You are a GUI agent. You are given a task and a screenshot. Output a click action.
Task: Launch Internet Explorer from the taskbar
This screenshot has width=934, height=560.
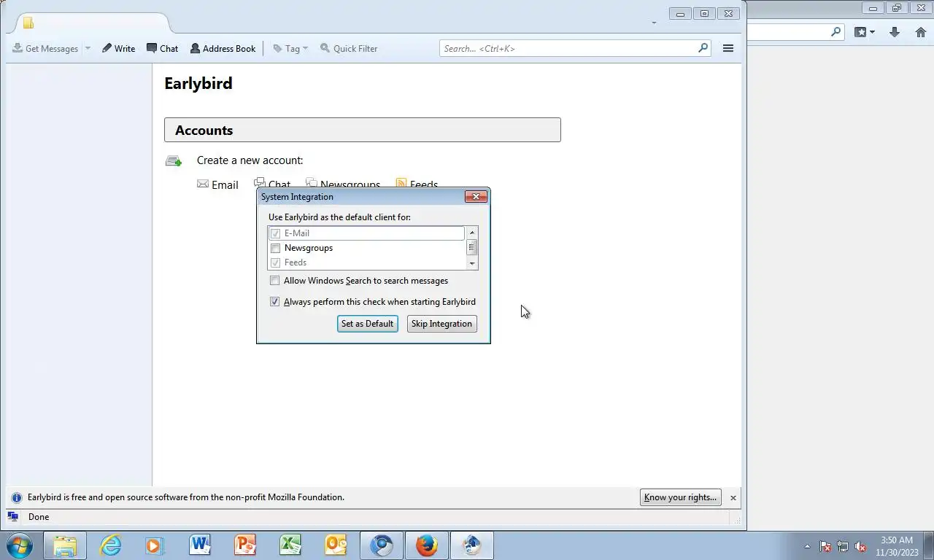pyautogui.click(x=111, y=545)
